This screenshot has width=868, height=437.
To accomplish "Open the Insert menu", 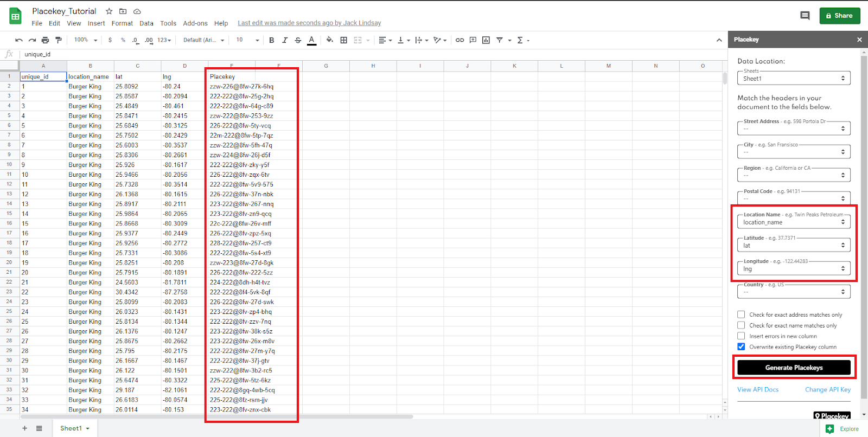I will pyautogui.click(x=97, y=23).
